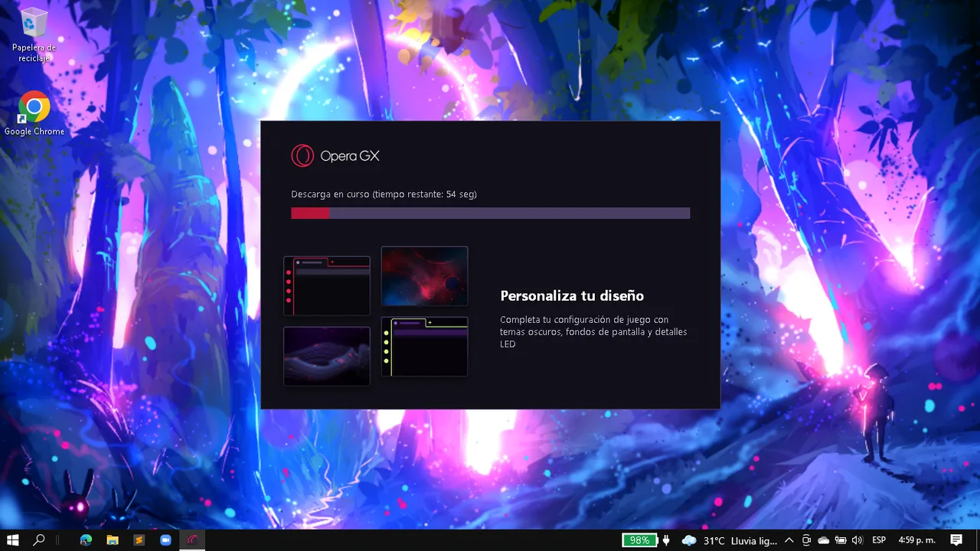Image resolution: width=980 pixels, height=551 pixels.
Task: Open OneDrive cloud tray icon
Action: (x=824, y=540)
